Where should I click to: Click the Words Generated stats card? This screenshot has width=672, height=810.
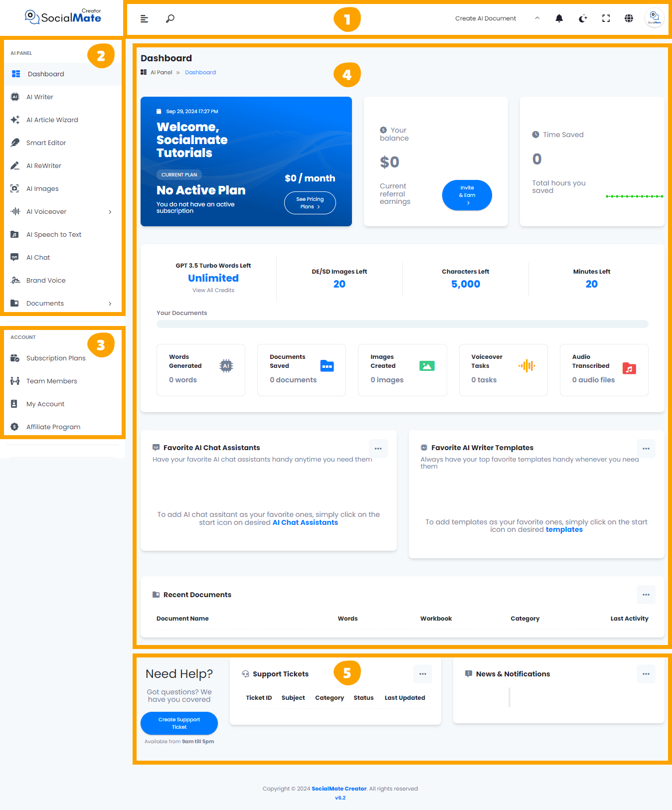click(201, 370)
